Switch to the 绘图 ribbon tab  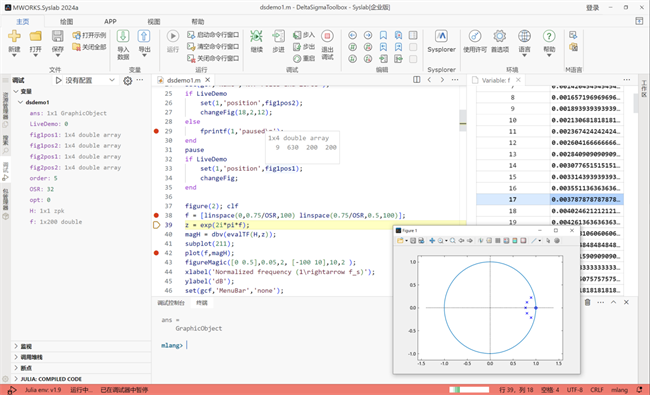coord(66,22)
